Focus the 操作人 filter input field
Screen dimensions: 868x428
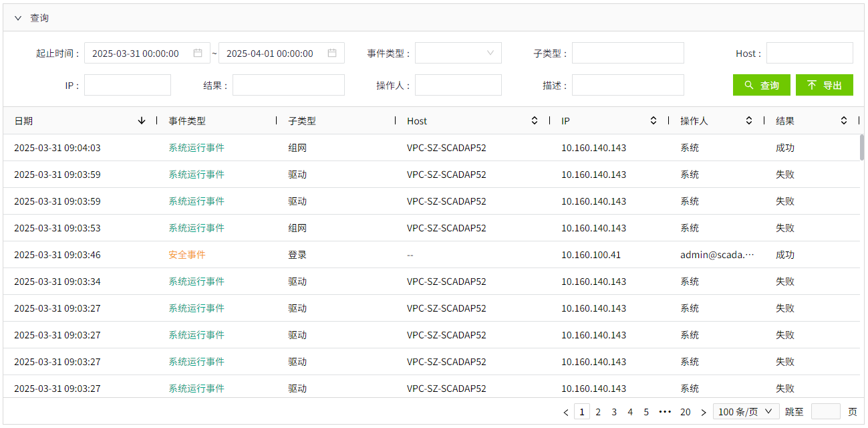(458, 85)
